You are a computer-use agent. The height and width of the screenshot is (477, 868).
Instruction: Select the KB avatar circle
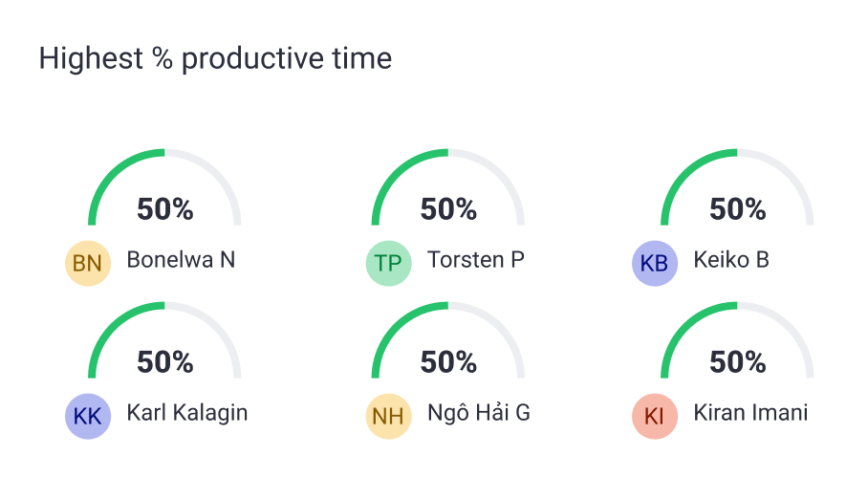coord(655,264)
